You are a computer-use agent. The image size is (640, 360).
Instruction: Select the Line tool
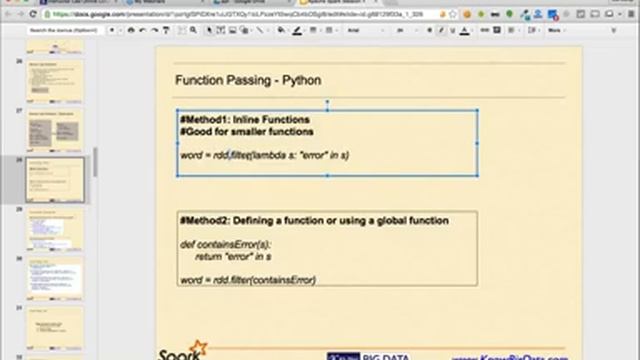coord(260,30)
